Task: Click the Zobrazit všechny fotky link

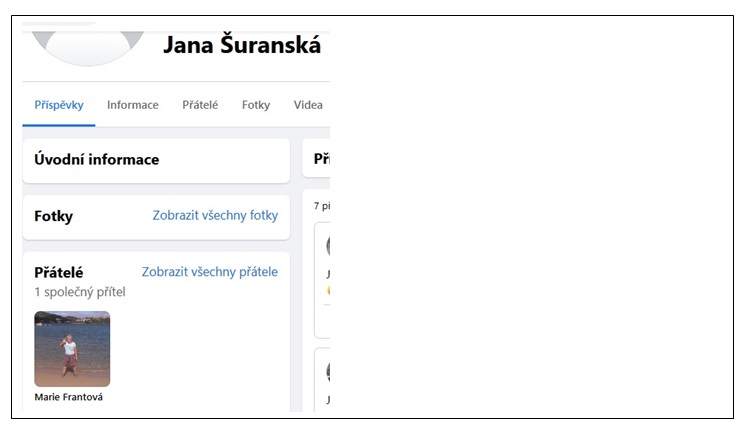Action: (215, 216)
